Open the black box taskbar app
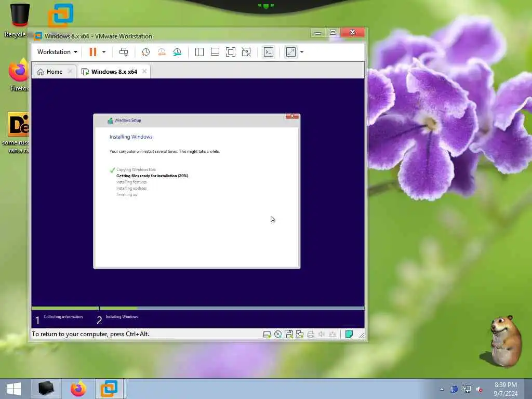This screenshot has height=399, width=532. (x=46, y=389)
